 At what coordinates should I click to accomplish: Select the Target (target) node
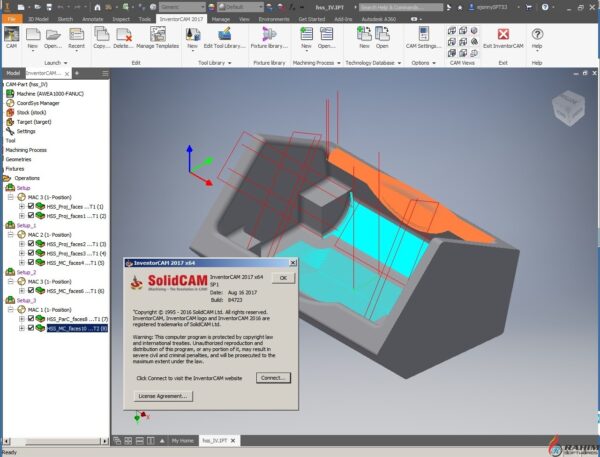(x=34, y=122)
